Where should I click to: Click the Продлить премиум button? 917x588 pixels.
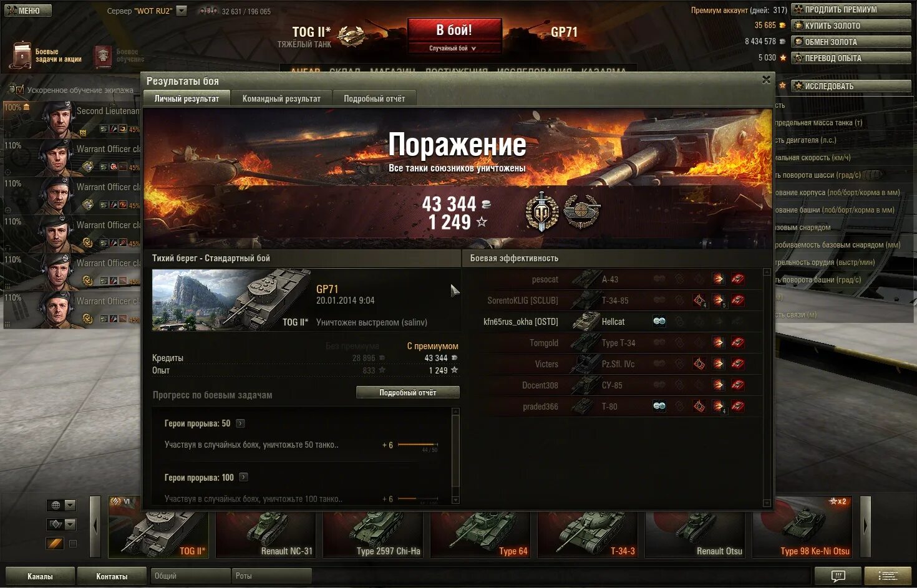[x=851, y=9]
